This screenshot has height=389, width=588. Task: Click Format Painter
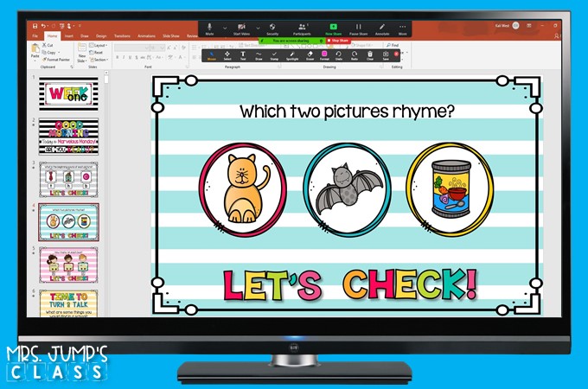pyautogui.click(x=56, y=60)
